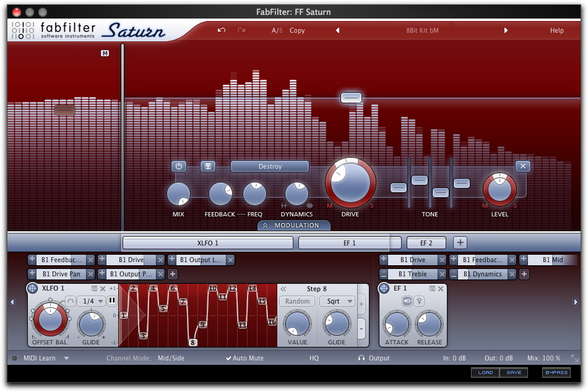Screen dimensions: 588x392
Task: Open MIDI Learn dropdown arrow
Action: (x=66, y=358)
